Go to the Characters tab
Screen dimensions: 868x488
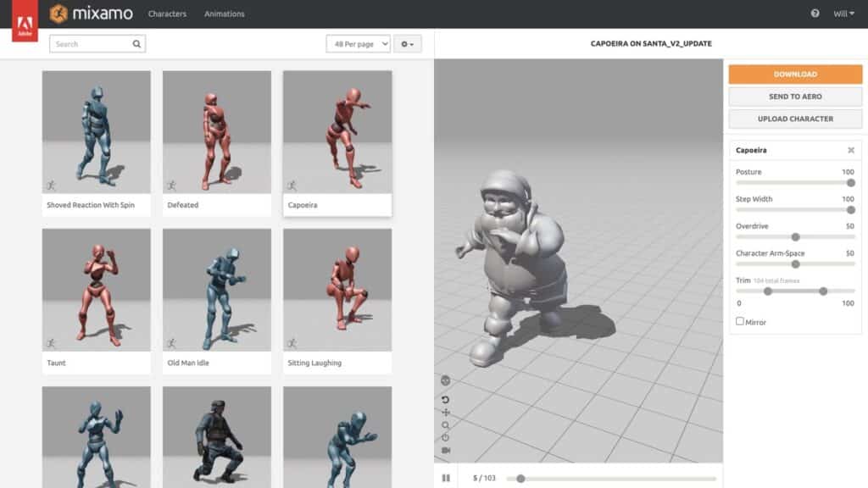[167, 14]
